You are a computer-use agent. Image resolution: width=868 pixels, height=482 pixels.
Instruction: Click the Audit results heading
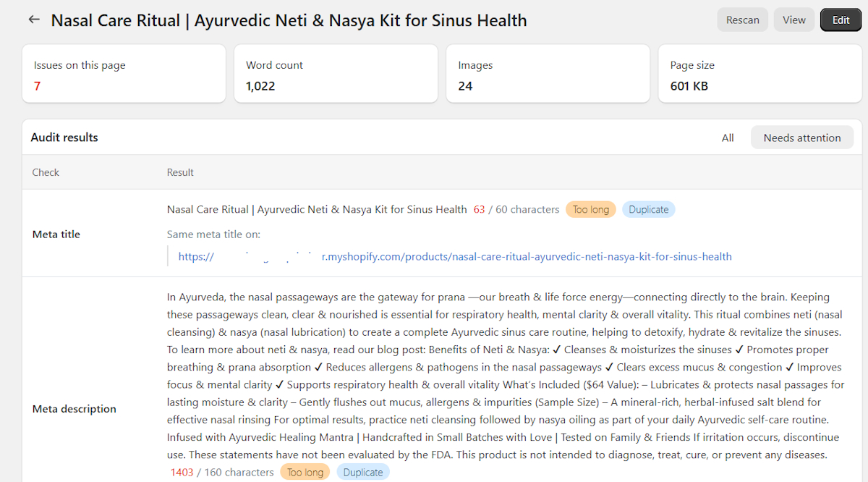pyautogui.click(x=64, y=138)
